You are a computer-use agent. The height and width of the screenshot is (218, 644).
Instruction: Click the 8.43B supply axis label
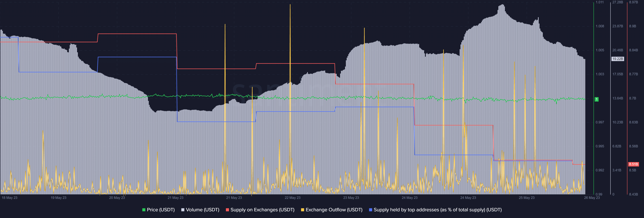tap(634, 194)
